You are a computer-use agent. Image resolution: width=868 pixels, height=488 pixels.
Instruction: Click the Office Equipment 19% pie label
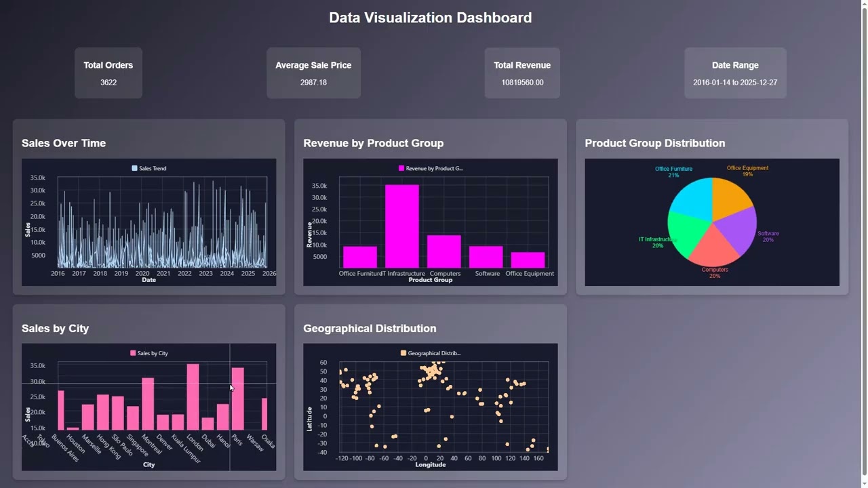click(747, 171)
